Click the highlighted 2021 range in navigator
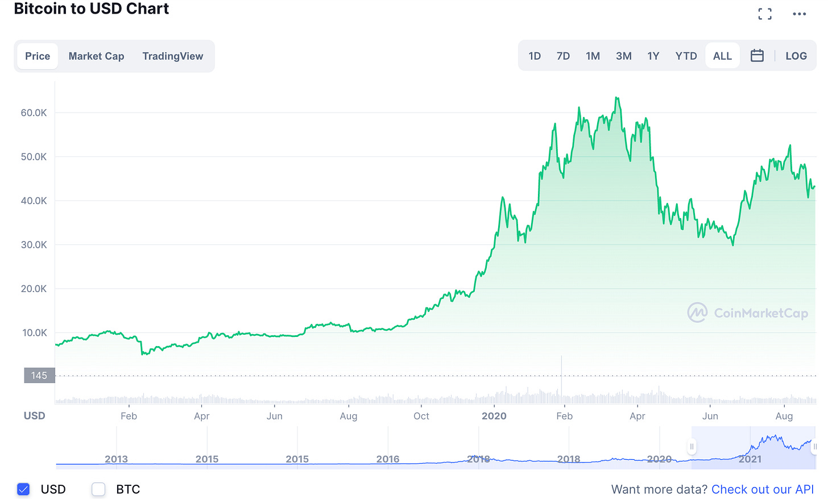The height and width of the screenshot is (504, 828). click(754, 447)
